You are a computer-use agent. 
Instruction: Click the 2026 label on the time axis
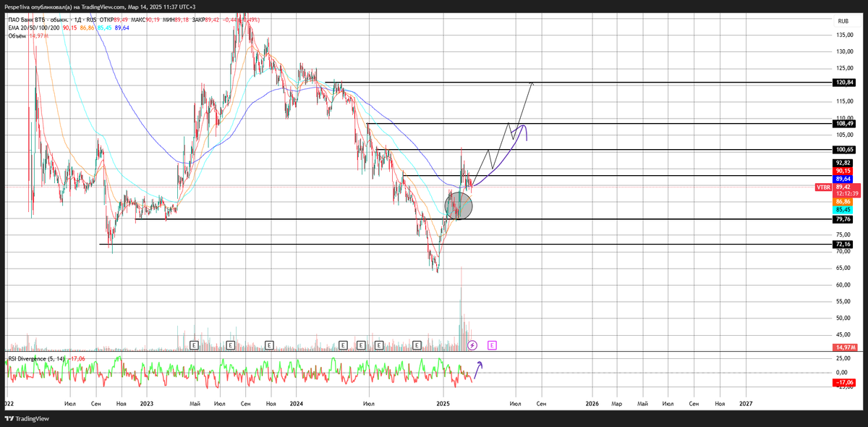(592, 403)
